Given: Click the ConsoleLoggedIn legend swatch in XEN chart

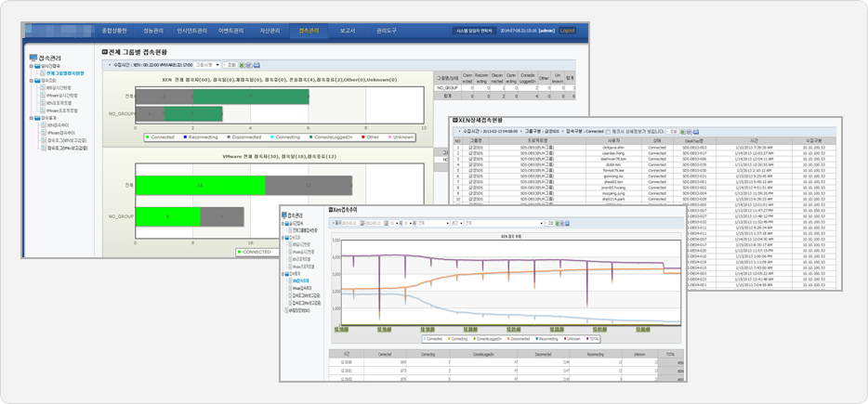Looking at the screenshot, I should [313, 137].
